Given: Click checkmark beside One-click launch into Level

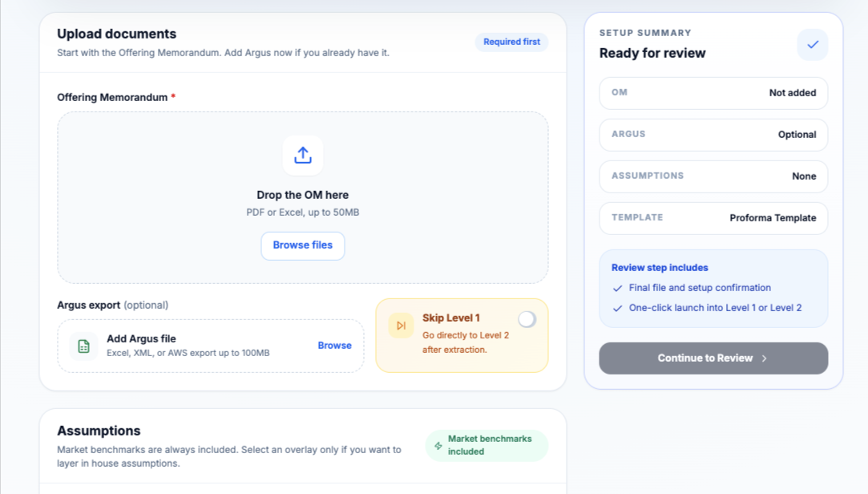Looking at the screenshot, I should click(617, 308).
